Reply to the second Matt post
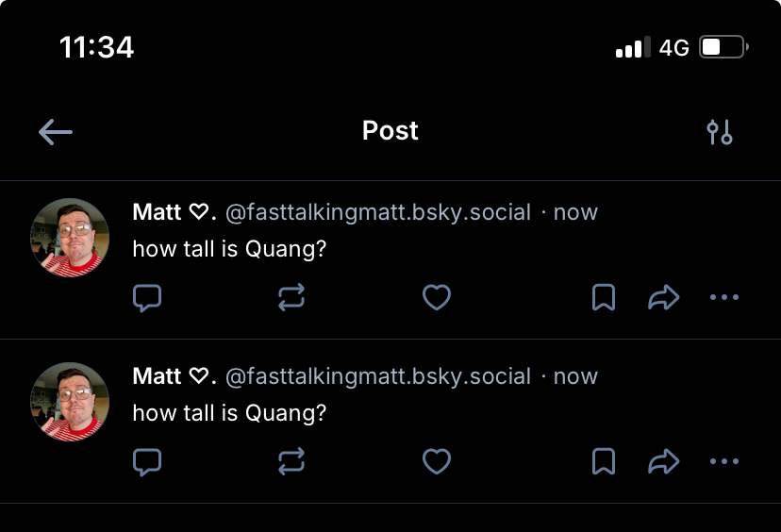The width and height of the screenshot is (781, 532). click(147, 462)
